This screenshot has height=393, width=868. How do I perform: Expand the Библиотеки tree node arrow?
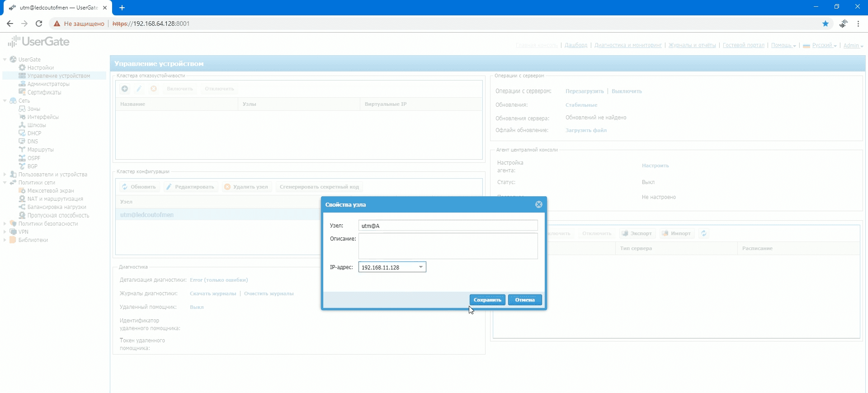(5, 240)
